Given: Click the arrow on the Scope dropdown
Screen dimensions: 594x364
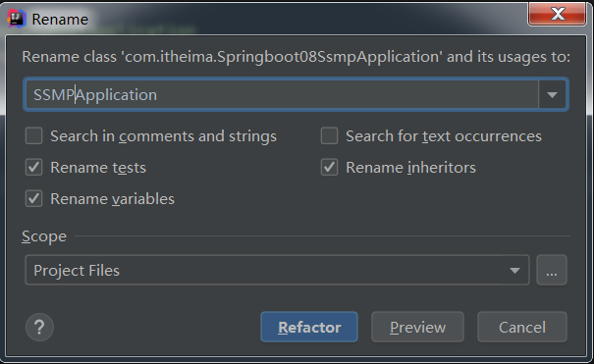Looking at the screenshot, I should coord(514,270).
